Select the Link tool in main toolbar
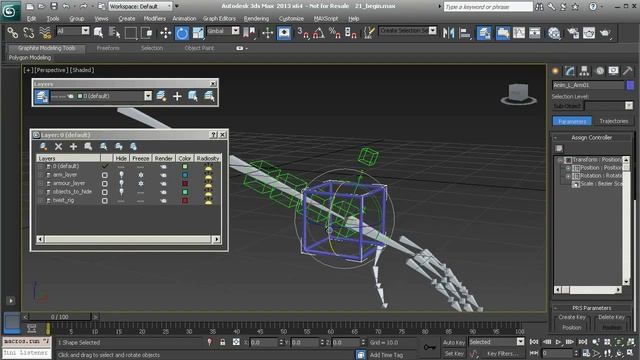This screenshot has width=640, height=360. (13, 33)
